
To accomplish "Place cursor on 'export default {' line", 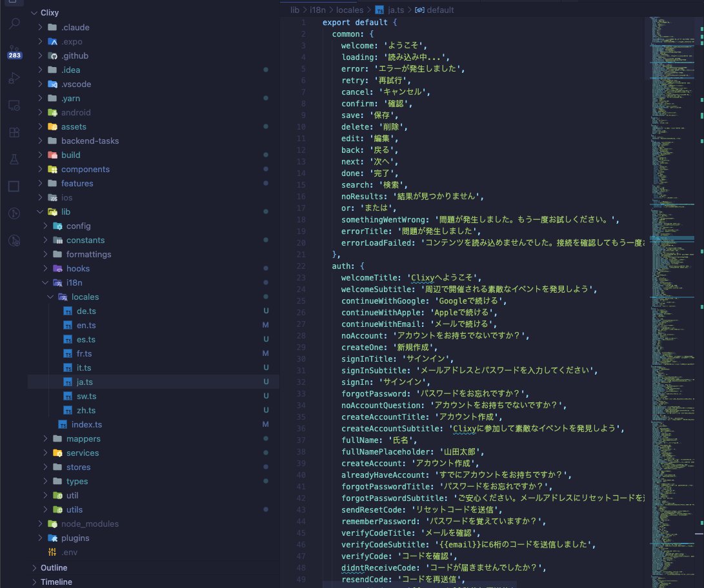I will pos(359,23).
